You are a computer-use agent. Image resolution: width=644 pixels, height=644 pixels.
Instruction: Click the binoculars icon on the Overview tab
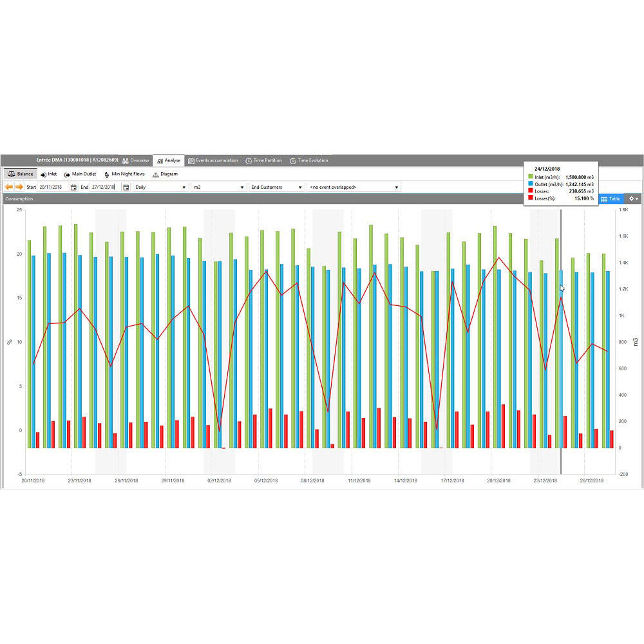(125, 161)
